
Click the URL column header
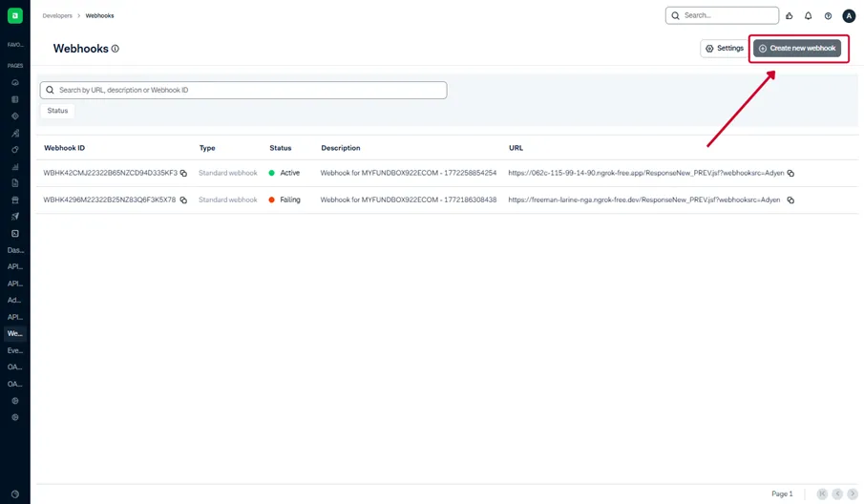(516, 148)
